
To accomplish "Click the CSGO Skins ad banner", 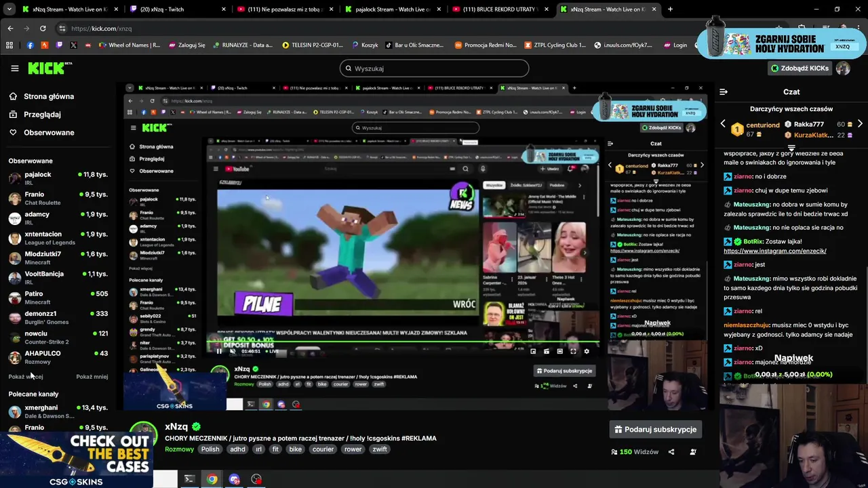I will click(x=76, y=460).
